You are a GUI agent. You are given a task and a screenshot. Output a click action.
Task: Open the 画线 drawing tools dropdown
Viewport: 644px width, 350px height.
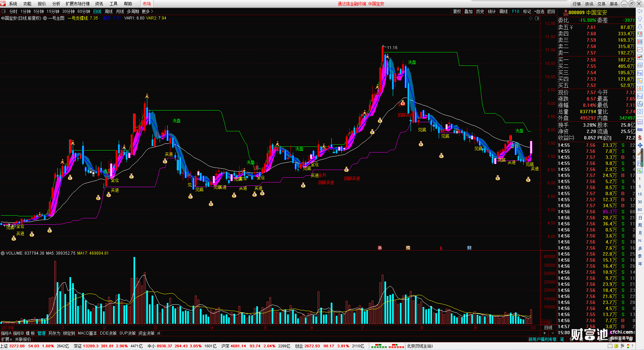coord(503,11)
